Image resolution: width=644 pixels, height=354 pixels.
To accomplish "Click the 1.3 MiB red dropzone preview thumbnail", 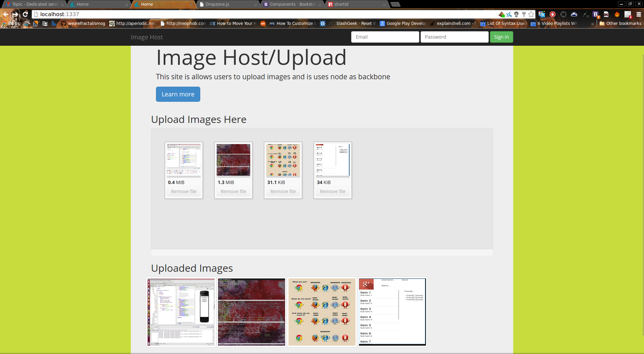I will [233, 161].
